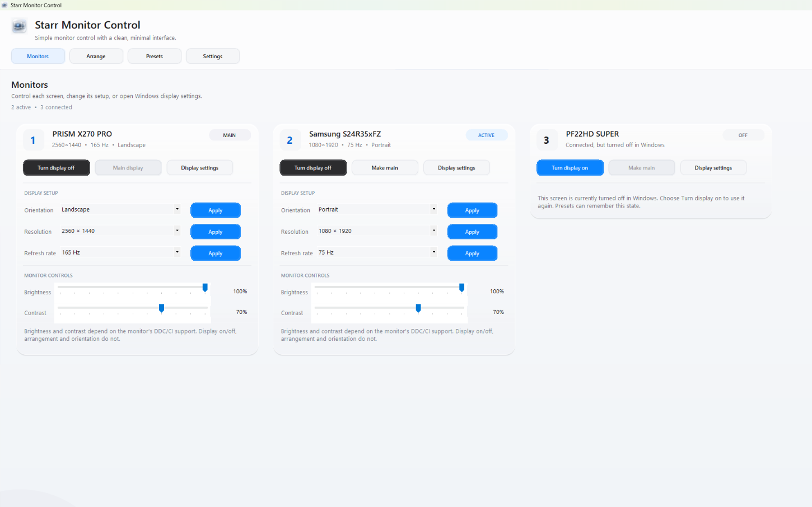812x507 pixels.
Task: Apply Portrait orientation on Samsung monitor
Action: [472, 210]
